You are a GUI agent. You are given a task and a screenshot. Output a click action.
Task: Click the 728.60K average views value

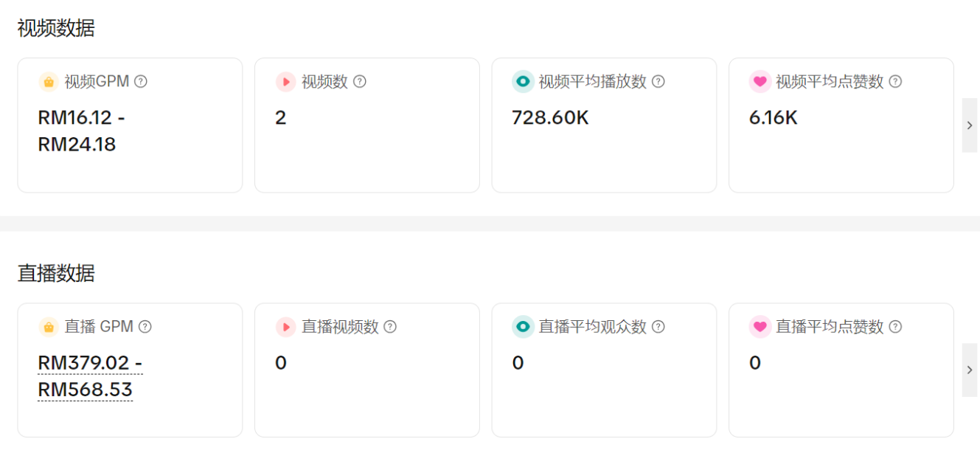point(549,118)
